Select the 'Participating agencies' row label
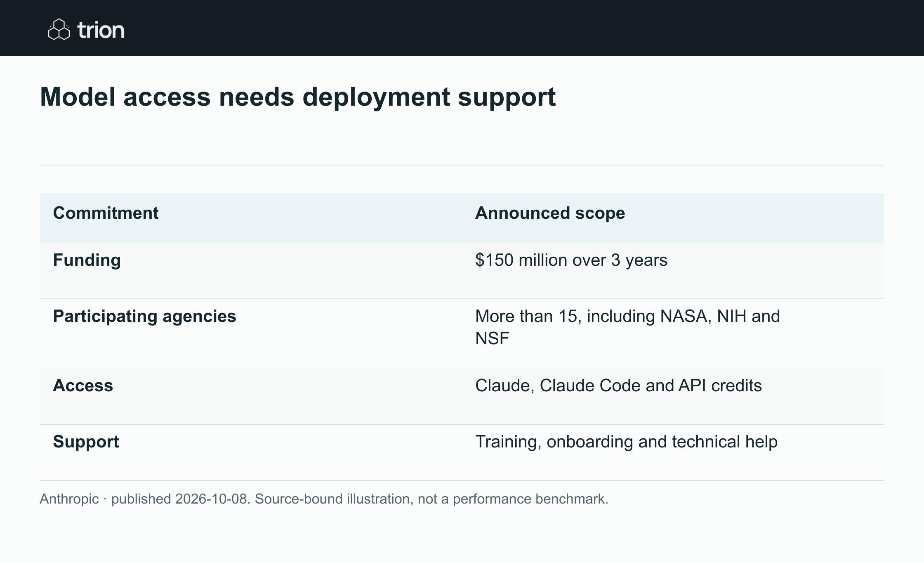The height and width of the screenshot is (563, 924). pos(145,316)
